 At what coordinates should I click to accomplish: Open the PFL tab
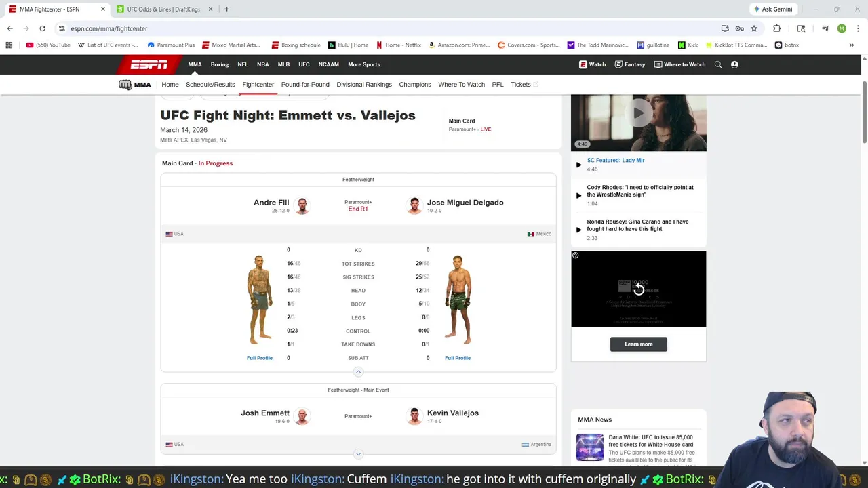click(498, 85)
